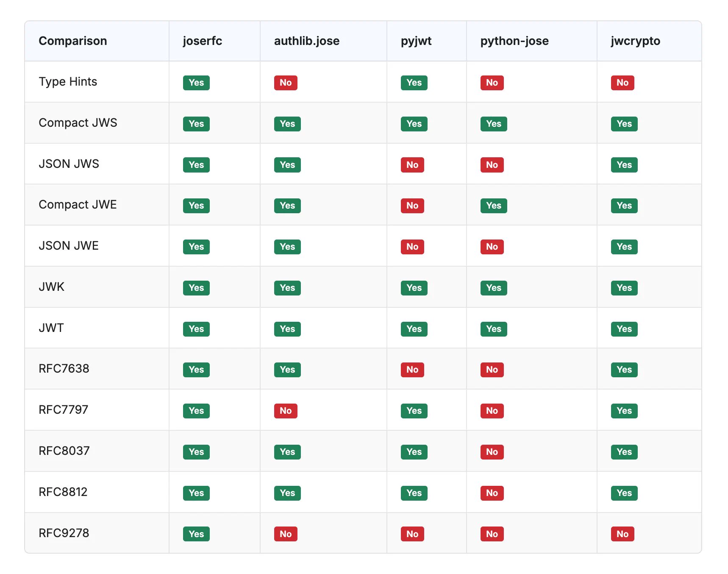Click the No badge for python-jose JSON JWE

click(x=492, y=247)
